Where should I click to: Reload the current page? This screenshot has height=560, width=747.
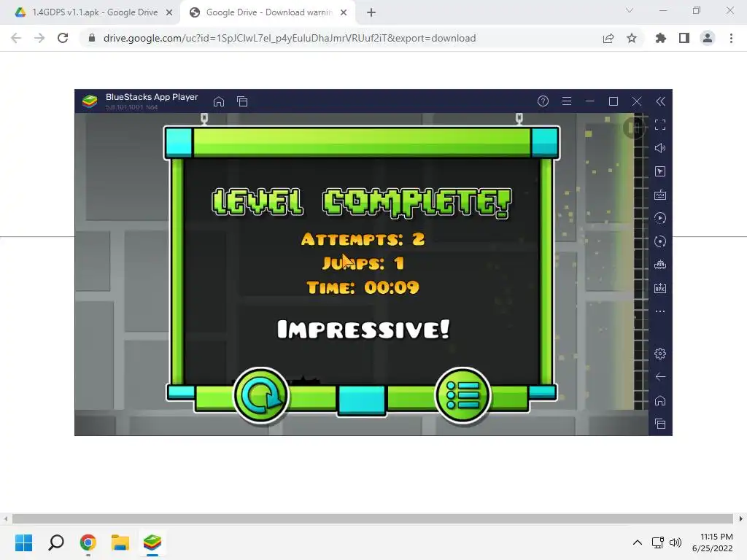pos(63,38)
